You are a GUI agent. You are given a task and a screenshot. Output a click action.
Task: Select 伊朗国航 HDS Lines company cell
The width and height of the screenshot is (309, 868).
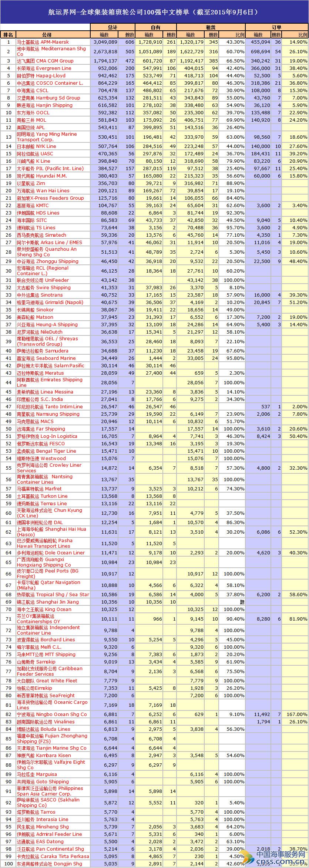click(38, 213)
